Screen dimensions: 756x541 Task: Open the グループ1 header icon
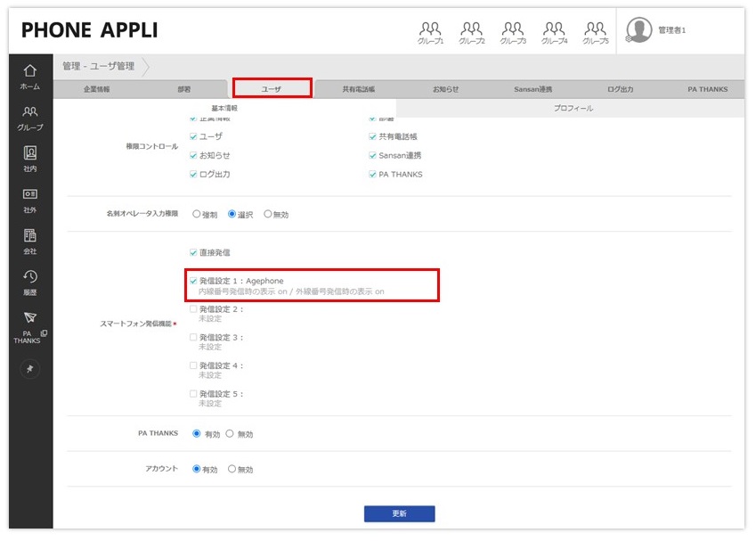coord(430,30)
